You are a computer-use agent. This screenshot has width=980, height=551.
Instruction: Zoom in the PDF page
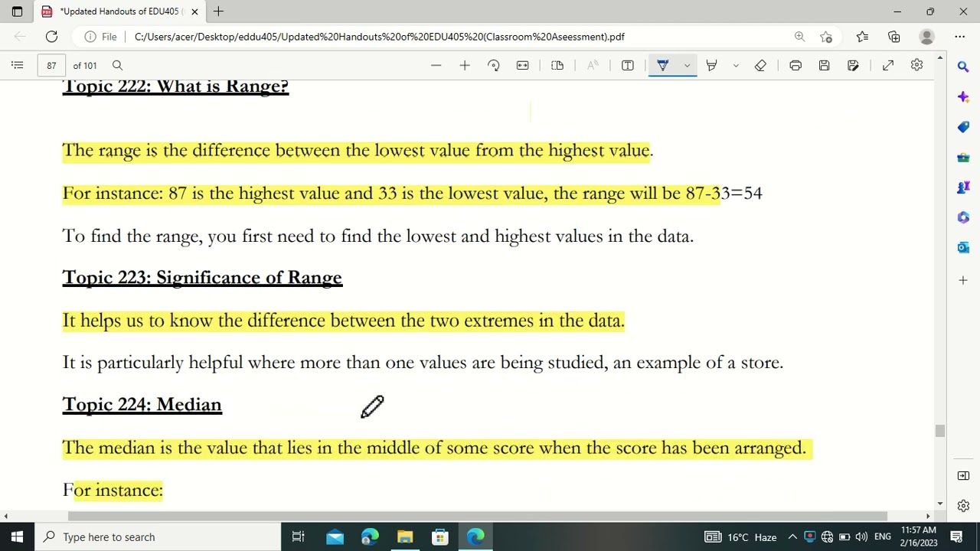(x=465, y=65)
